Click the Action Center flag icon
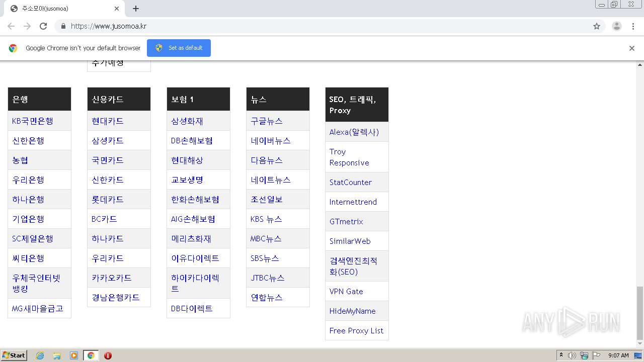 point(596,355)
